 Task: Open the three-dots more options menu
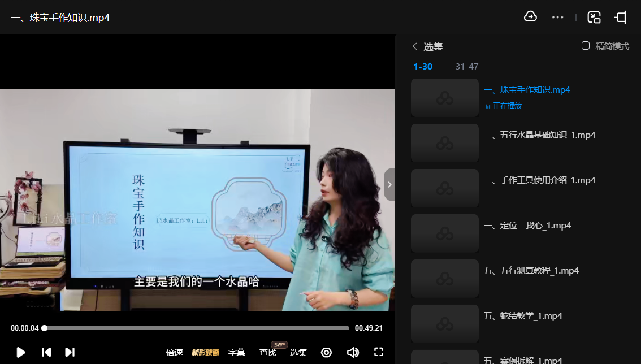pyautogui.click(x=557, y=18)
